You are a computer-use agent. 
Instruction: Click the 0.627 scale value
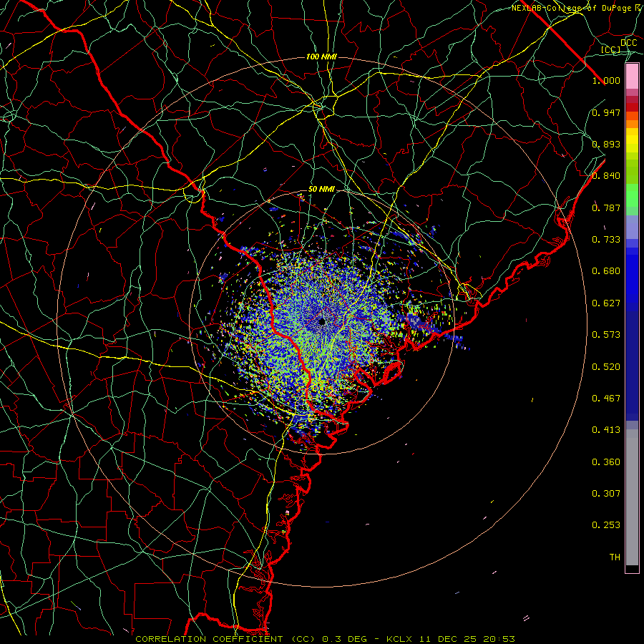[606, 303]
